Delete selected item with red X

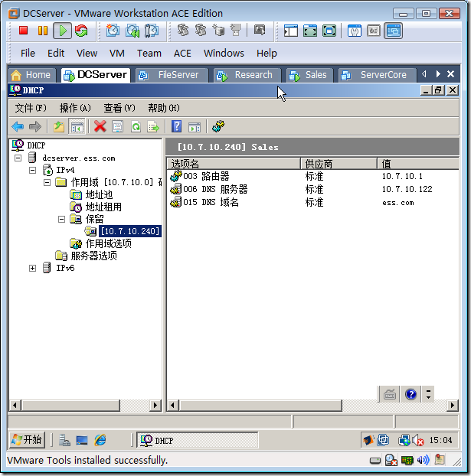click(100, 126)
